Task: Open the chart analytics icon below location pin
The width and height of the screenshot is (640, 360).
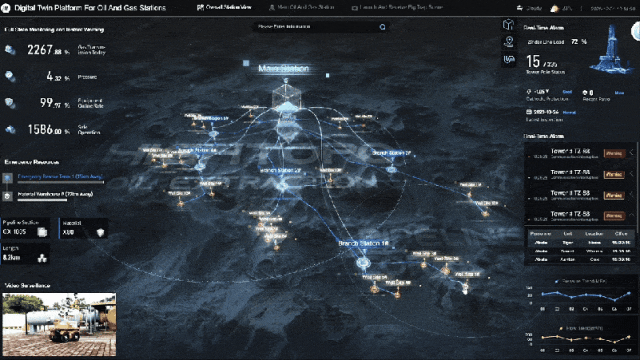Action: click(509, 60)
